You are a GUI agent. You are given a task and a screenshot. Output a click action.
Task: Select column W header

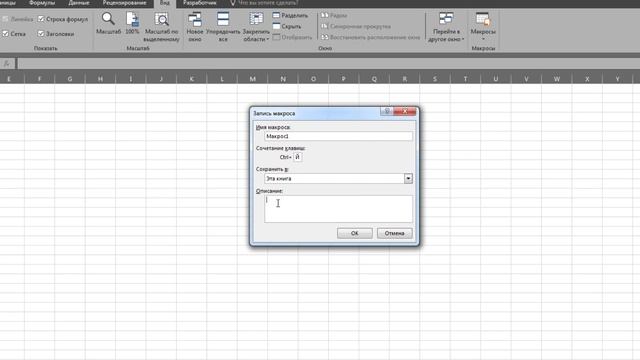click(557, 79)
